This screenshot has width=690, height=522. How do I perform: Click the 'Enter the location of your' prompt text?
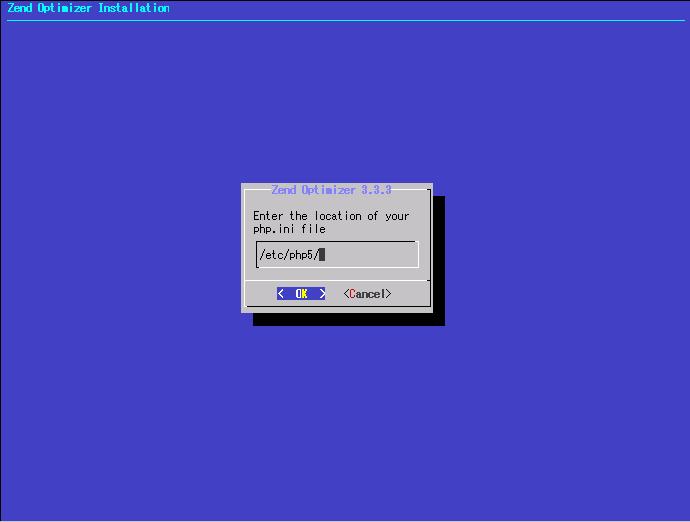(331, 216)
